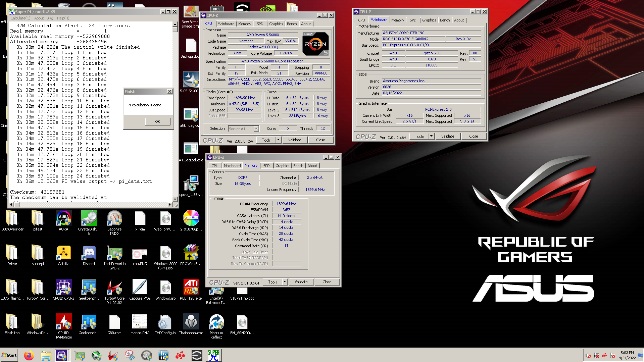Open GTX1070up color wheel icon
The height and width of the screenshot is (362, 644).
(x=191, y=221)
